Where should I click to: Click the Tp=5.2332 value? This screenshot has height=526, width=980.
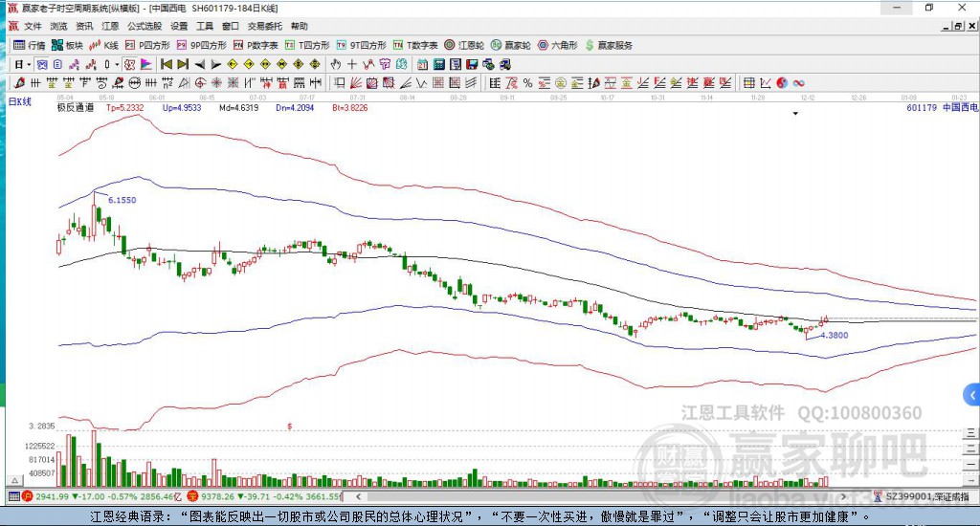click(x=125, y=107)
